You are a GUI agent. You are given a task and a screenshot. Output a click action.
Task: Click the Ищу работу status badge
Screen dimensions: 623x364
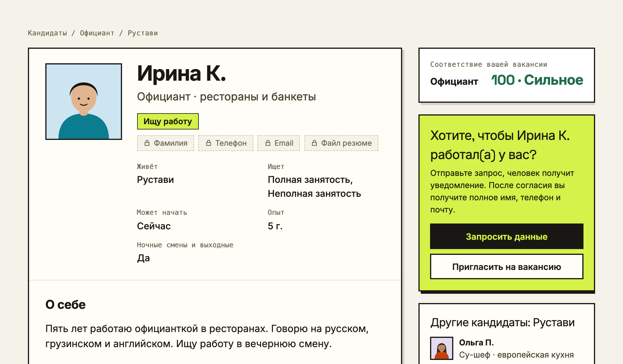pos(168,121)
